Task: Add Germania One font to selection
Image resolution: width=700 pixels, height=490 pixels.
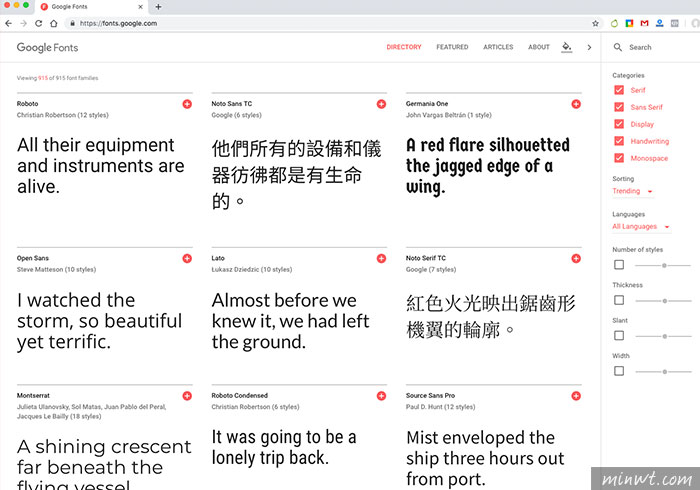Action: click(576, 104)
